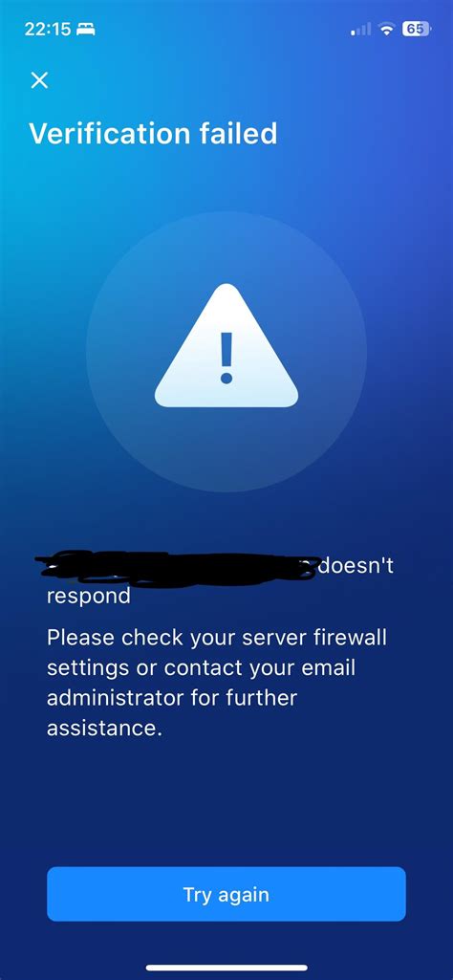Screen dimensions: 453x980
Task: Tap the blacked-out server name
Action: pos(176,568)
